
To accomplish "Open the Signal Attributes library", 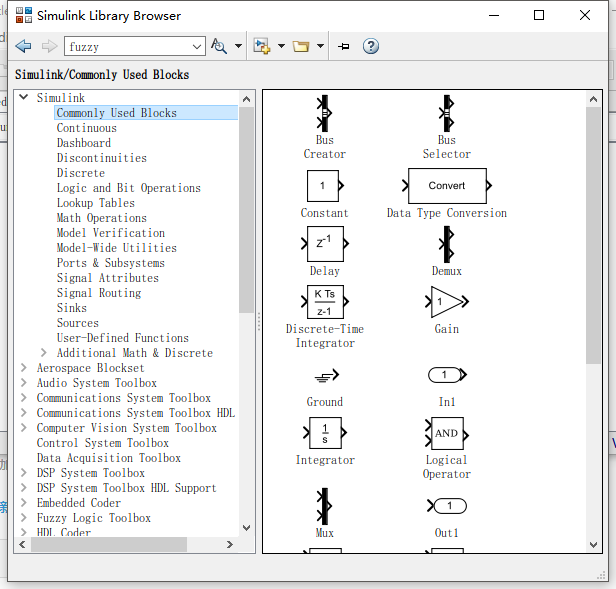I will click(x=107, y=278).
